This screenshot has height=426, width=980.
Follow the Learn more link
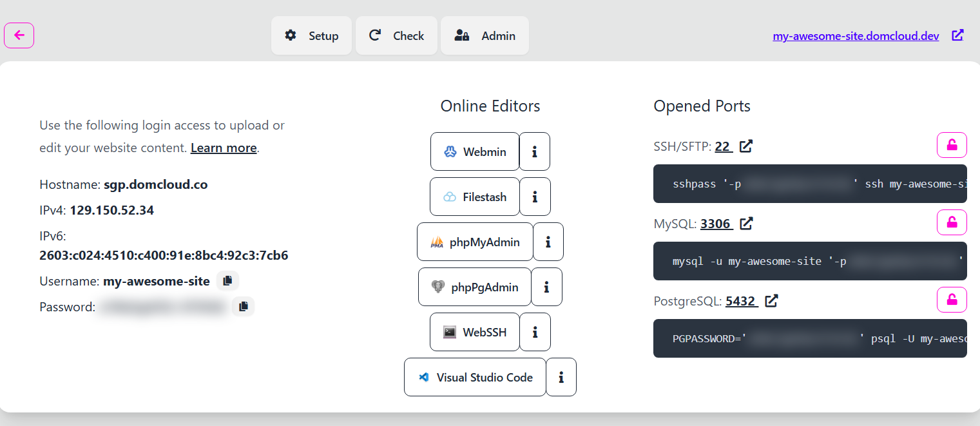tap(224, 148)
